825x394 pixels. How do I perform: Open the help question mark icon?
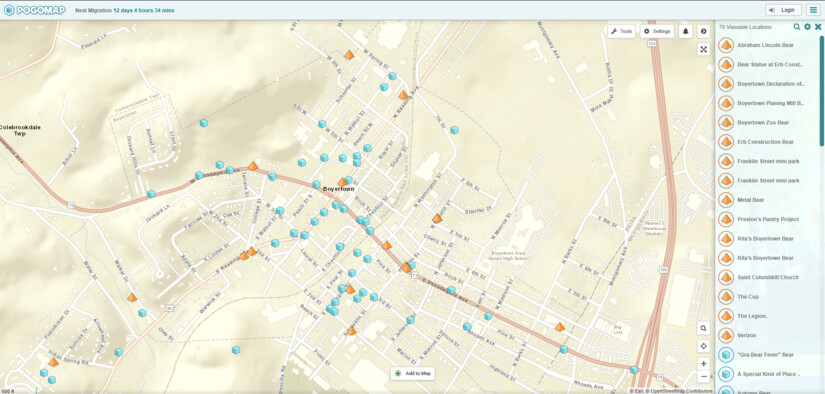point(703,32)
